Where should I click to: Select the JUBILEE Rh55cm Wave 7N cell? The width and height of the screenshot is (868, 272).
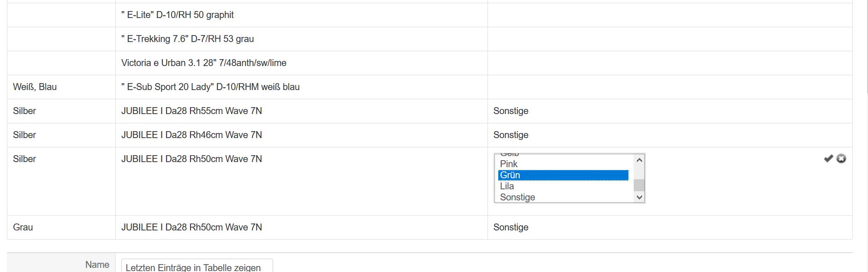tap(191, 111)
